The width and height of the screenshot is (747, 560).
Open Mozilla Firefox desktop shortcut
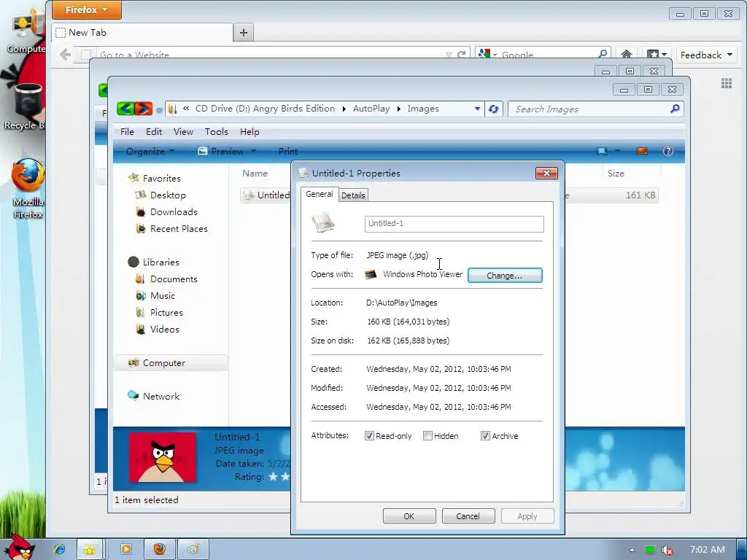point(28,189)
